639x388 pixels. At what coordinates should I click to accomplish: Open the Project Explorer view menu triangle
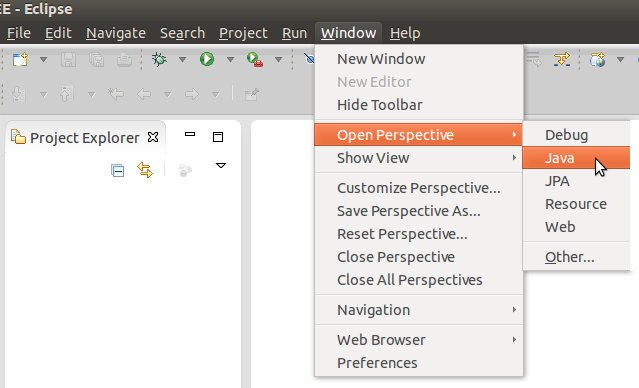[x=221, y=165]
